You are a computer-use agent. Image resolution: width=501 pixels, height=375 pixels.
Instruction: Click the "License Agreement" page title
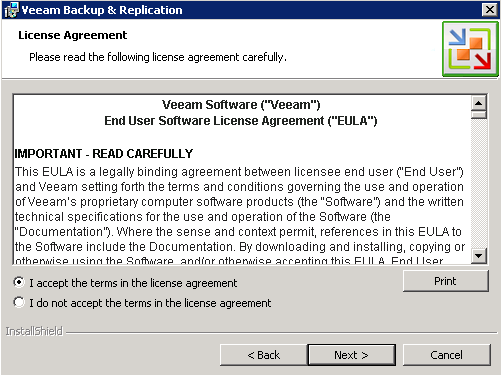[73, 35]
